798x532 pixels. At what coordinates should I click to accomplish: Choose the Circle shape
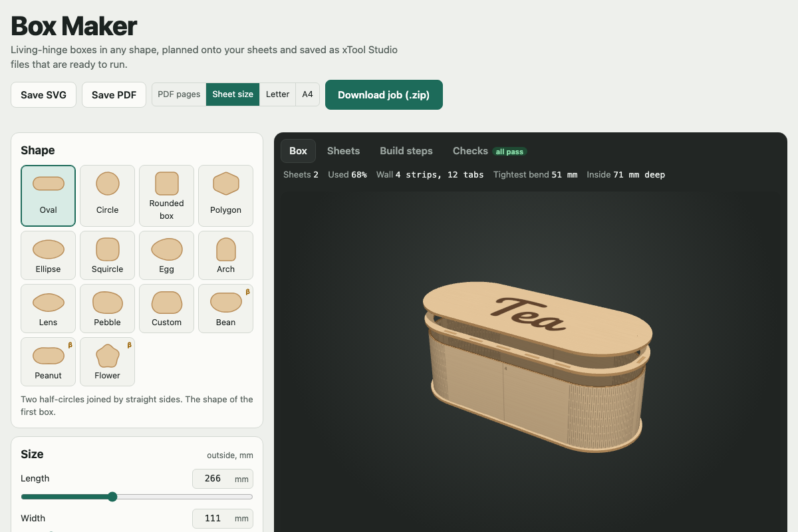107,196
